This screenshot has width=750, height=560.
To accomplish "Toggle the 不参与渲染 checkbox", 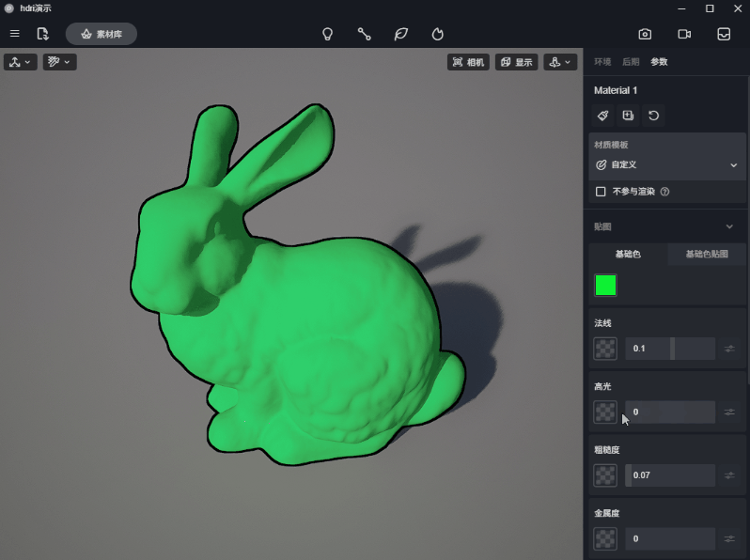I will point(601,192).
